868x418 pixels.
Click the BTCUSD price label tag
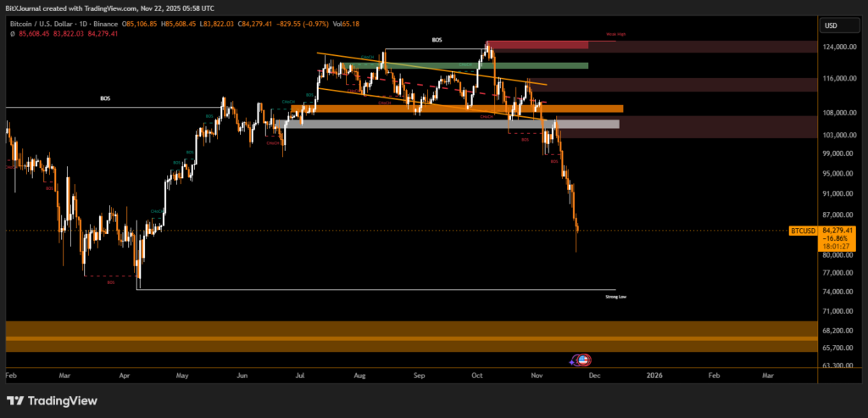pos(802,231)
